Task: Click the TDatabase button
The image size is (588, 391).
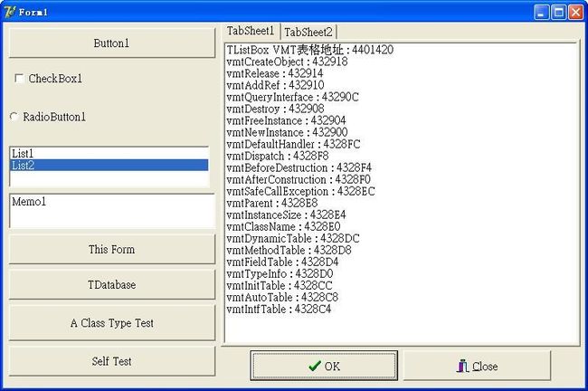Action: 112,284
